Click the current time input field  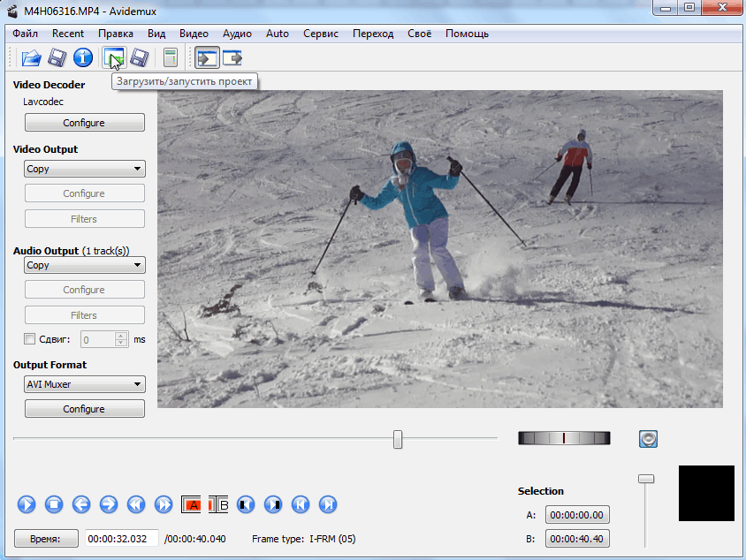121,539
